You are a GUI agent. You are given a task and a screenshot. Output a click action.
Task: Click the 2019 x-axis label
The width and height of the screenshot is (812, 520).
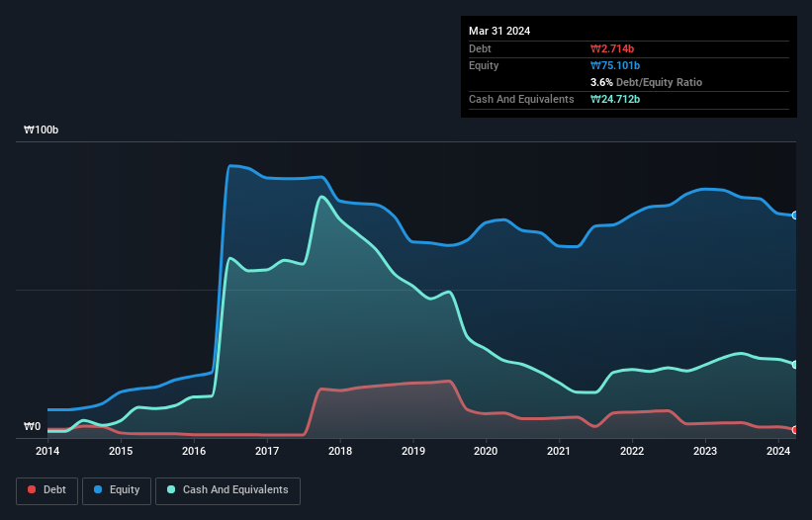pos(413,451)
